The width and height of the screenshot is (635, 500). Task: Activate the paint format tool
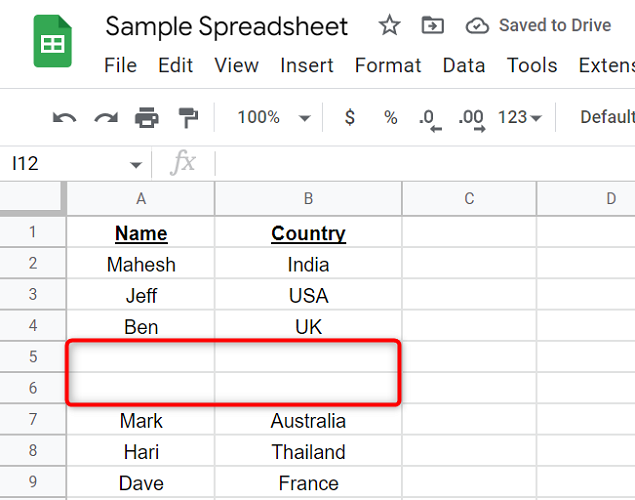coord(188,117)
